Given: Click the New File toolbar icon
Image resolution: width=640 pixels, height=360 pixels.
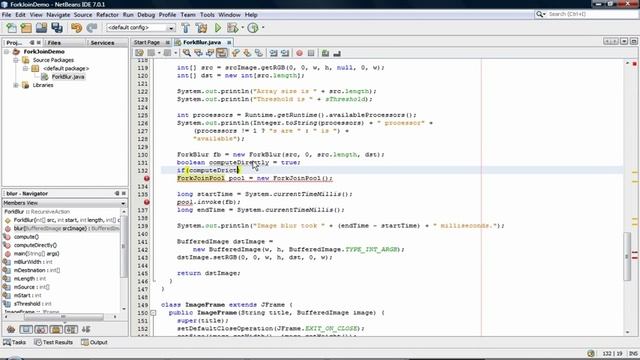Looking at the screenshot, I should [11, 28].
